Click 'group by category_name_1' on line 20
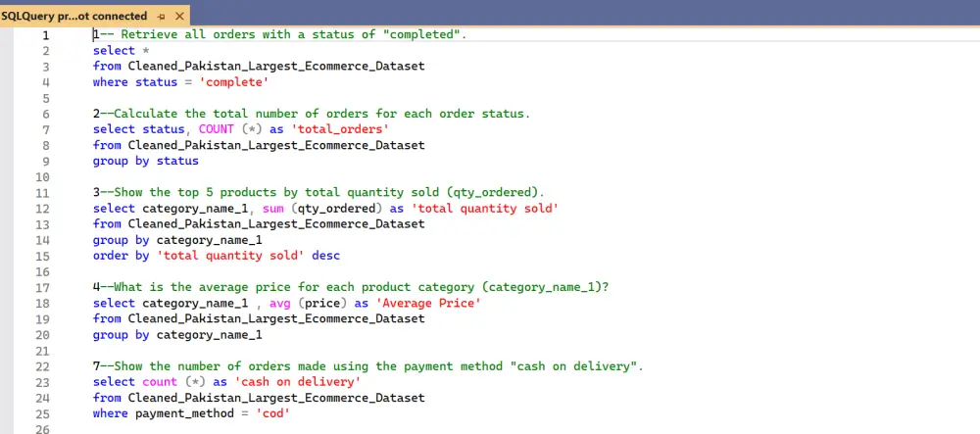Screen dimensions: 980x434 click(x=177, y=335)
